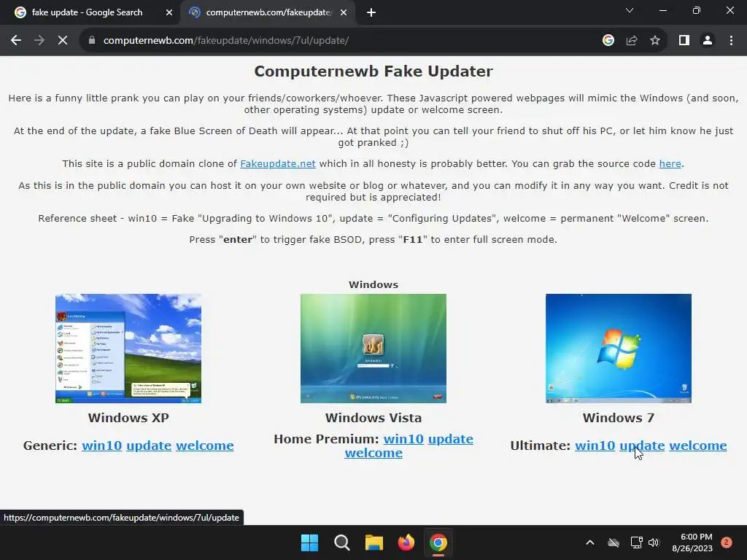747x560 pixels.
Task: Open Vista Home Premium win10 link
Action: point(403,439)
